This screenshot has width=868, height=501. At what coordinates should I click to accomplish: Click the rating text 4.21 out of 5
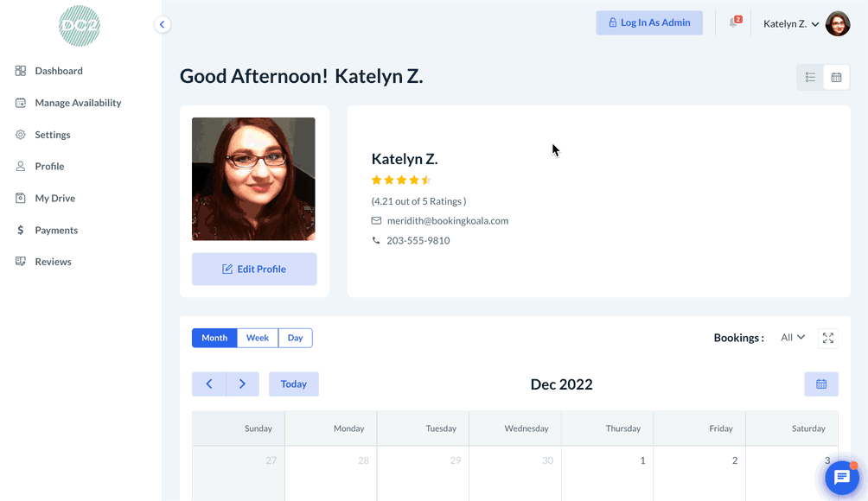click(418, 201)
